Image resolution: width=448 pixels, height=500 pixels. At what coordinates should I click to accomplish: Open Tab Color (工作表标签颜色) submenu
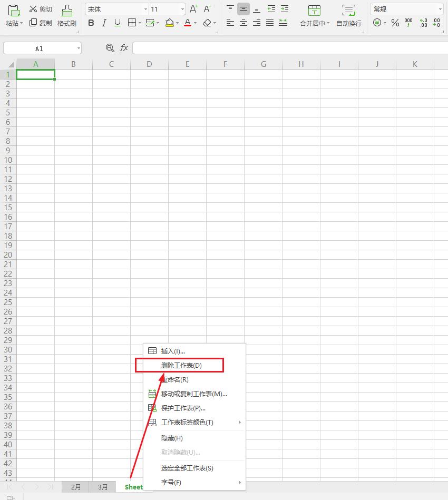[x=194, y=422]
